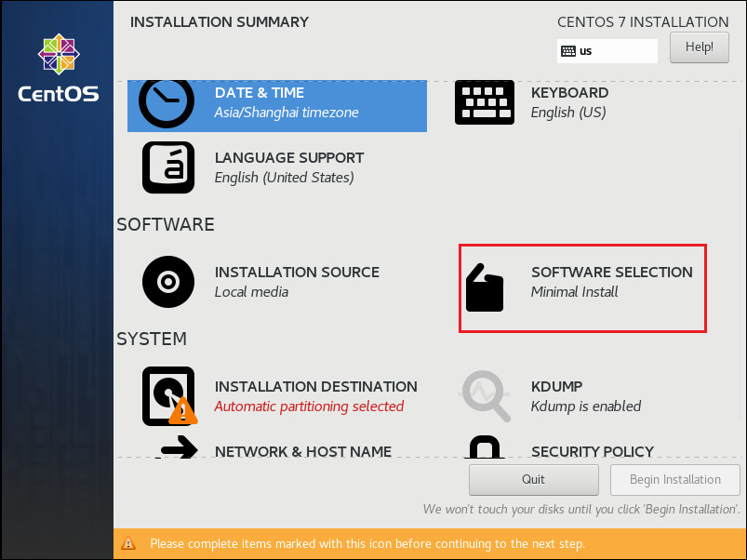Click the Kdump magnifier icon

pos(485,395)
